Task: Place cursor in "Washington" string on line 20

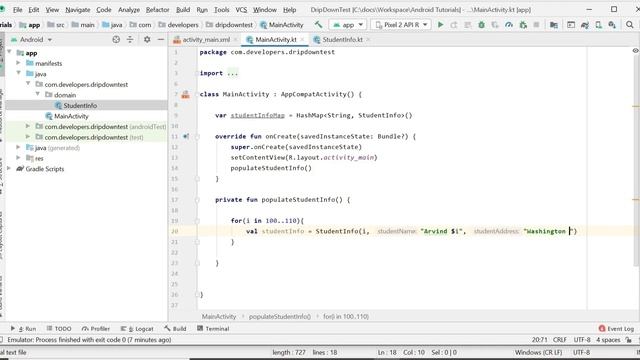Action: [x=545, y=231]
